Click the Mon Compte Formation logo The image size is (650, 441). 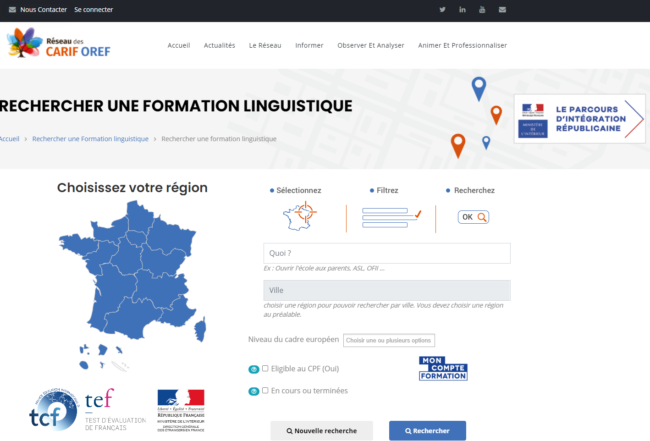443,368
